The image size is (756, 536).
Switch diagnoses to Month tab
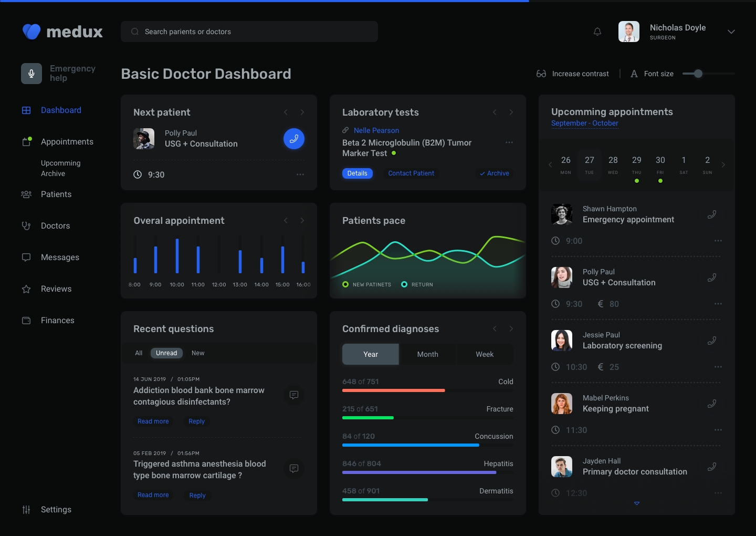click(x=428, y=354)
